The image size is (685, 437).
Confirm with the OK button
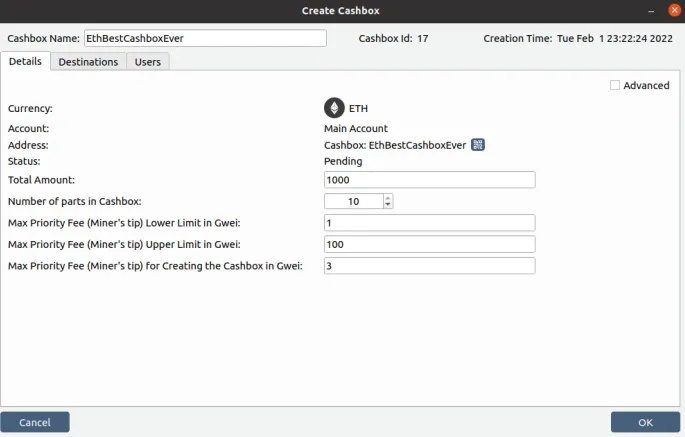click(645, 422)
